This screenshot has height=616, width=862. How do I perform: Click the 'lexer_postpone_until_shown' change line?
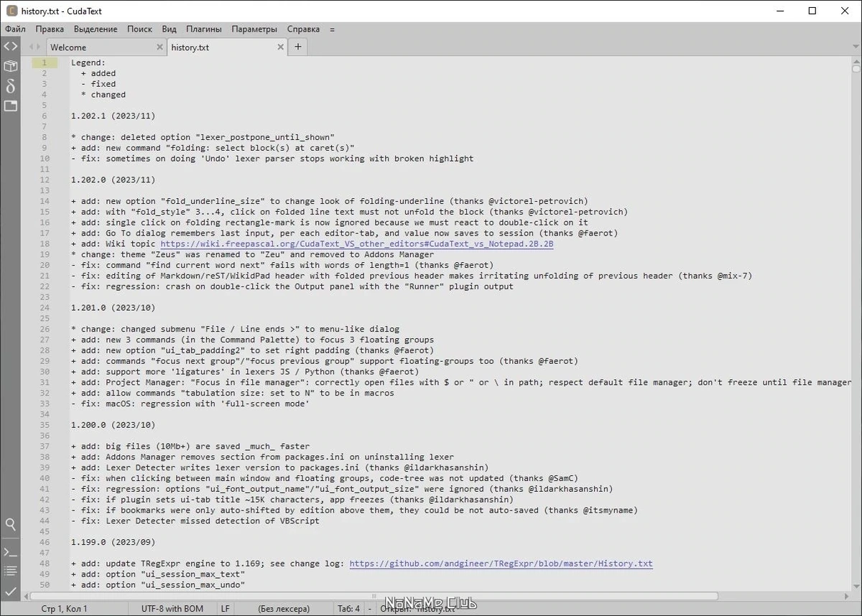pos(203,137)
